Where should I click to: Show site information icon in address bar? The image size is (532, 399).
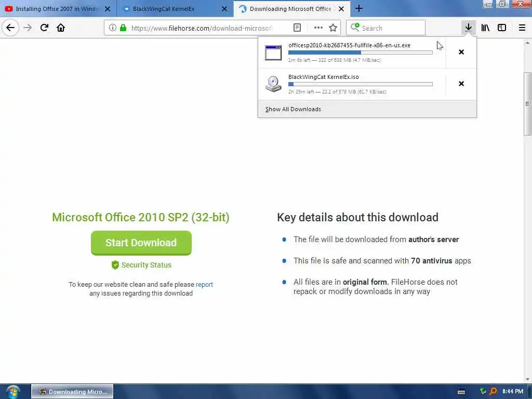coord(112,28)
